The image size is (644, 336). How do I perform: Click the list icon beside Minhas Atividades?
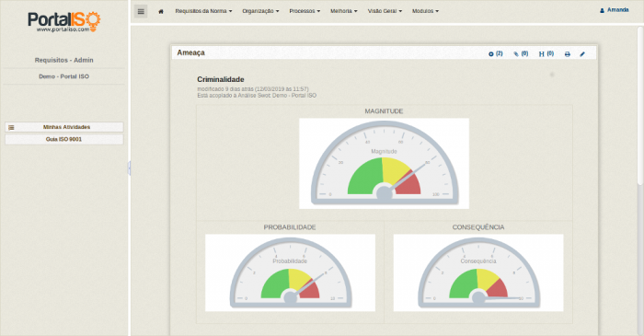[11, 127]
